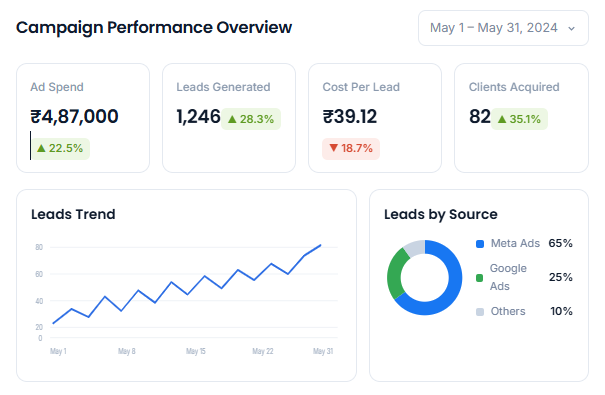Click the Ad Spend card label

click(x=57, y=87)
